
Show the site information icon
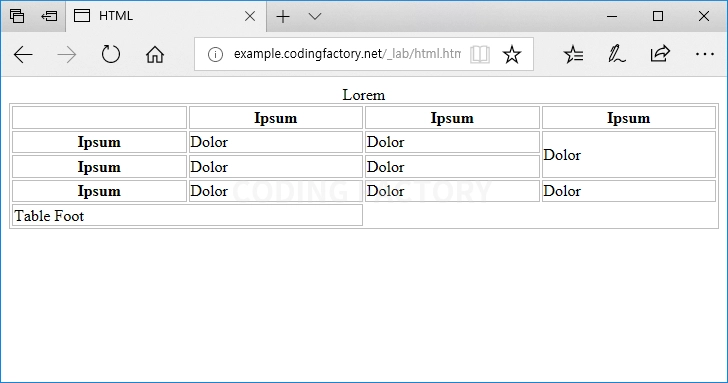pyautogui.click(x=215, y=54)
